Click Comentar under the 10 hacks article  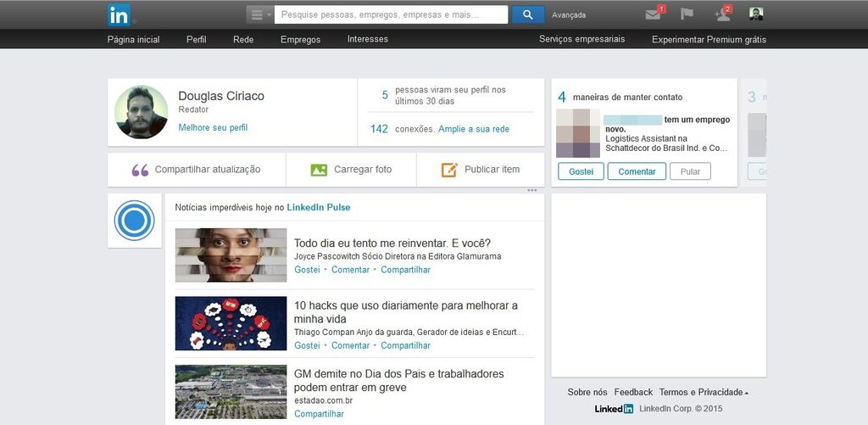pyautogui.click(x=350, y=345)
